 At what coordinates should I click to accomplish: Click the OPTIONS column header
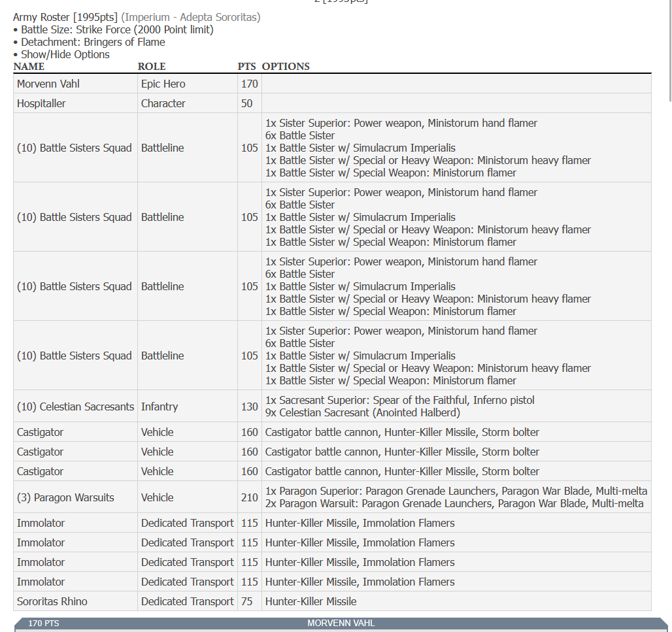point(286,67)
